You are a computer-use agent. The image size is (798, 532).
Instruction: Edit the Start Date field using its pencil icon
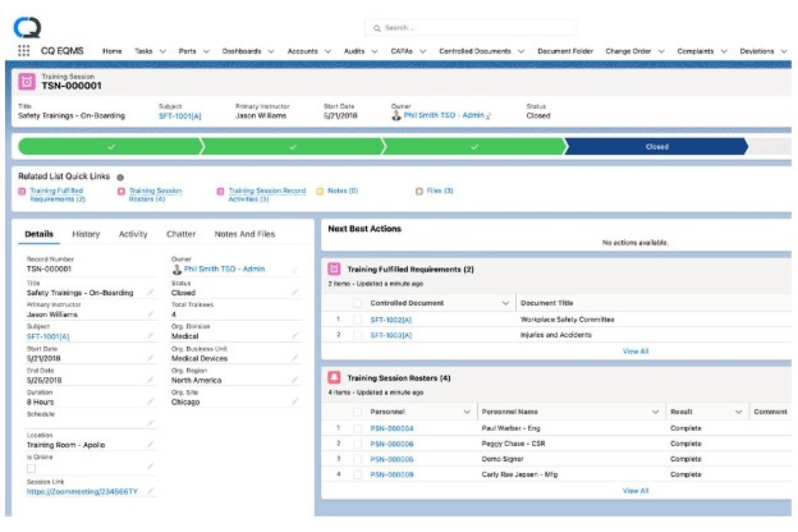click(x=150, y=358)
